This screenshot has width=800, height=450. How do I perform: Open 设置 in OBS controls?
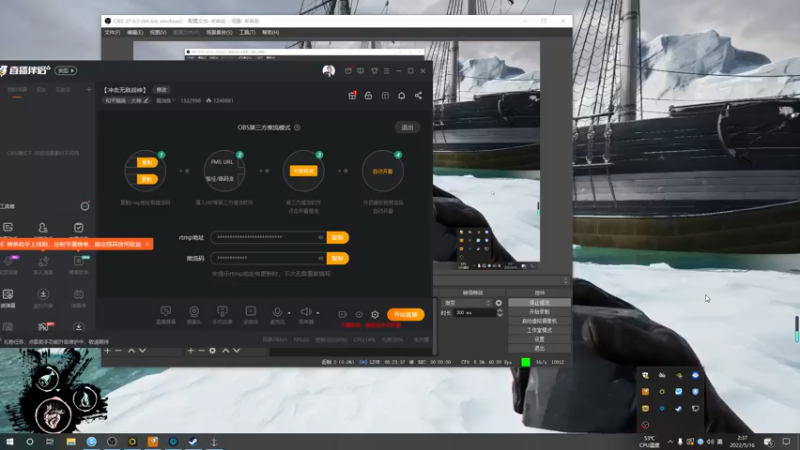coord(539,339)
